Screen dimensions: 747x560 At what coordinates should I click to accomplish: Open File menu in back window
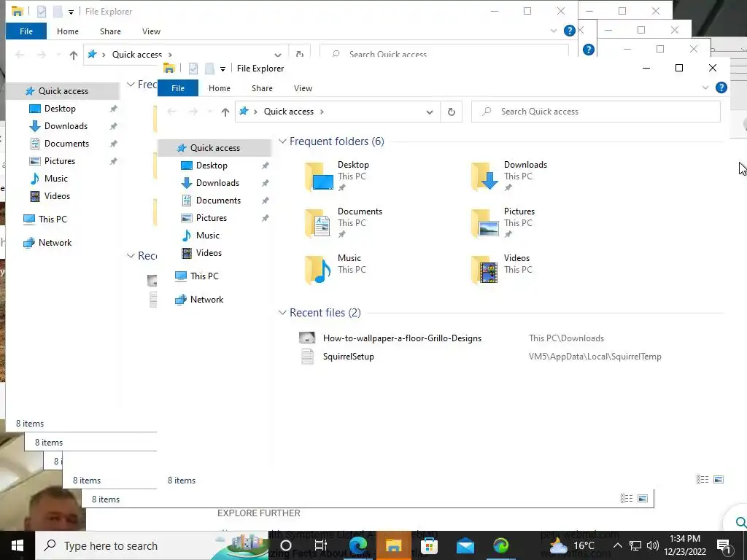(x=26, y=31)
